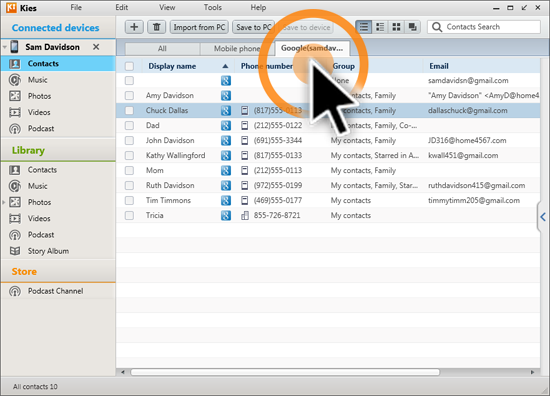
Task: Click the scrollbar left arrow
Action: click(x=123, y=372)
